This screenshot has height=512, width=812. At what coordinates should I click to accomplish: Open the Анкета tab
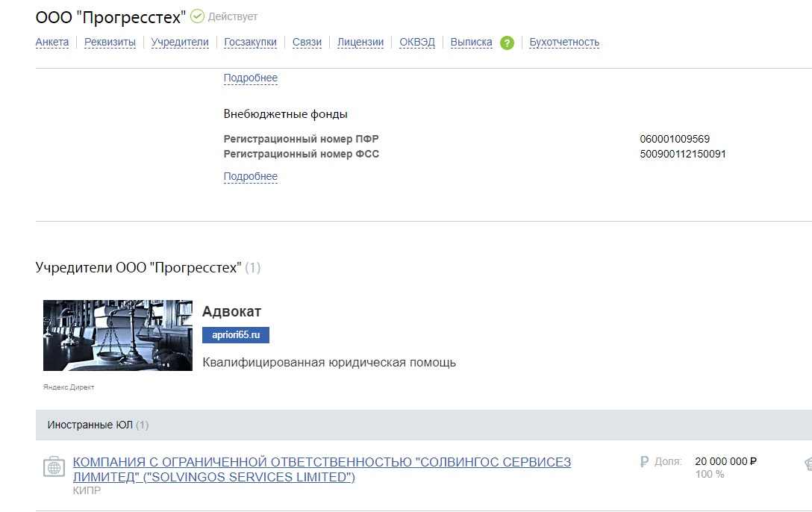tap(52, 43)
